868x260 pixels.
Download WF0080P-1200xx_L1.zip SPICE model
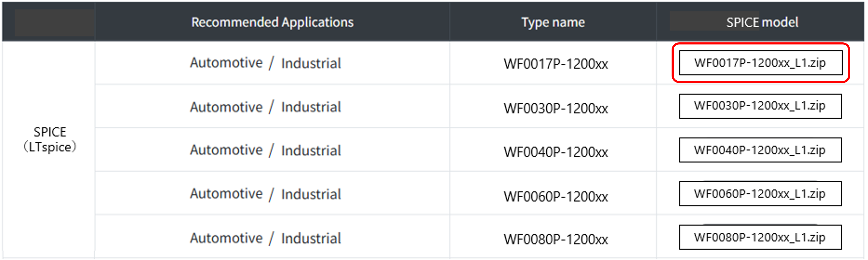760,237
